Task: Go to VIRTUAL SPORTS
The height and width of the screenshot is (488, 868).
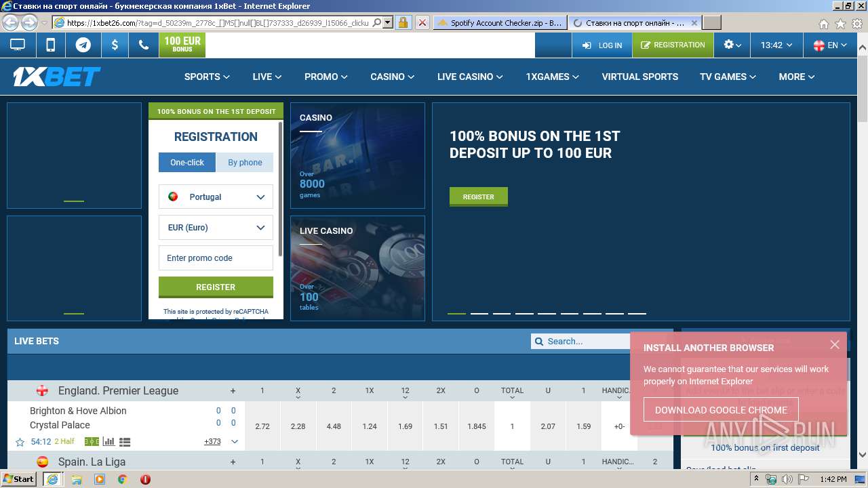Action: 639,77
